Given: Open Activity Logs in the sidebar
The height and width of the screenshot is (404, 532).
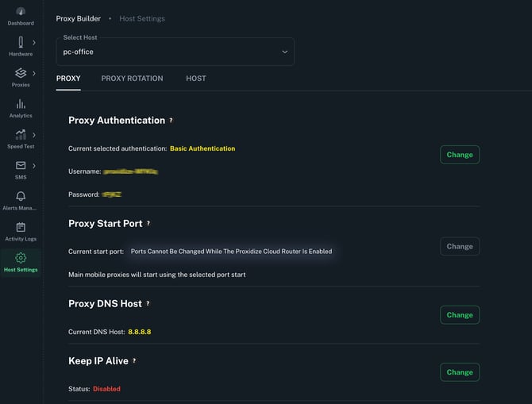Looking at the screenshot, I should click(21, 227).
